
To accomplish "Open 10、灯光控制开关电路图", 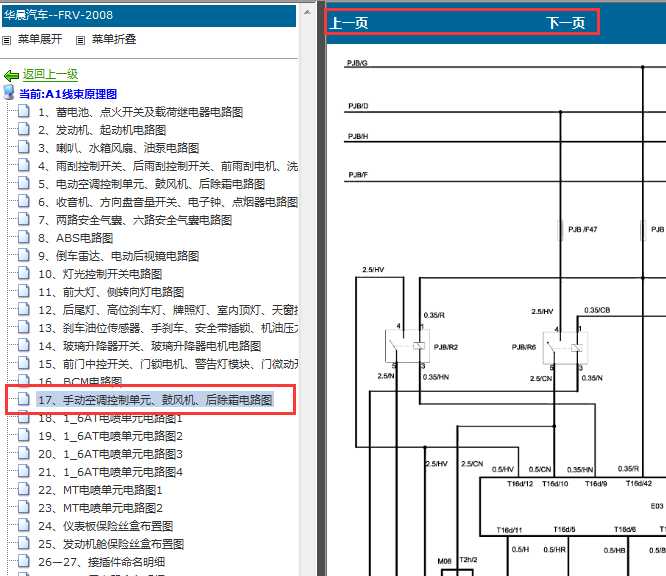I will 100,274.
